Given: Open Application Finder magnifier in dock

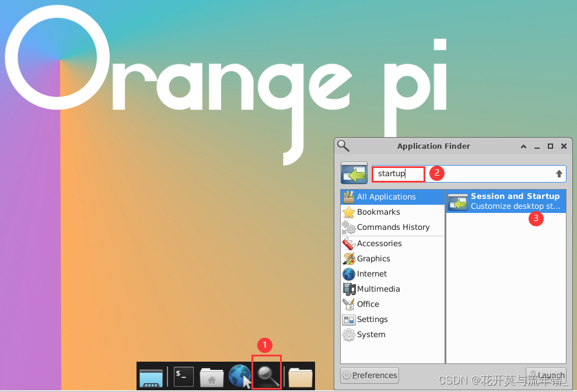Looking at the screenshot, I should pos(268,376).
